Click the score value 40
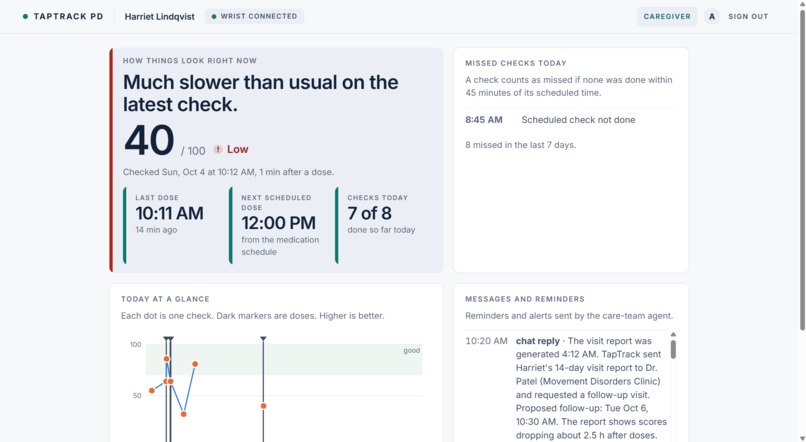This screenshot has width=806, height=442. pyautogui.click(x=149, y=140)
